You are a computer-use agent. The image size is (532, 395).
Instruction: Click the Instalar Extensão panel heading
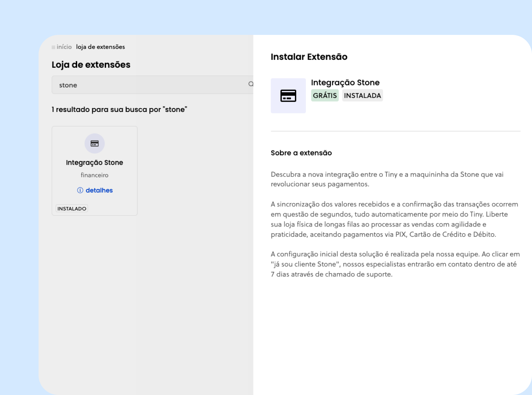pos(309,57)
